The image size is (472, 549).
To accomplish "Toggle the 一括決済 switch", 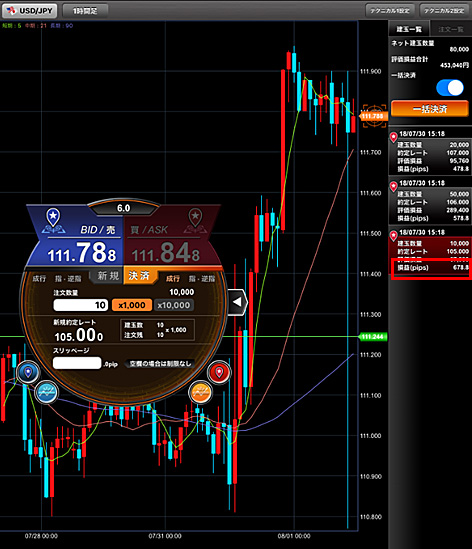I will click(450, 88).
